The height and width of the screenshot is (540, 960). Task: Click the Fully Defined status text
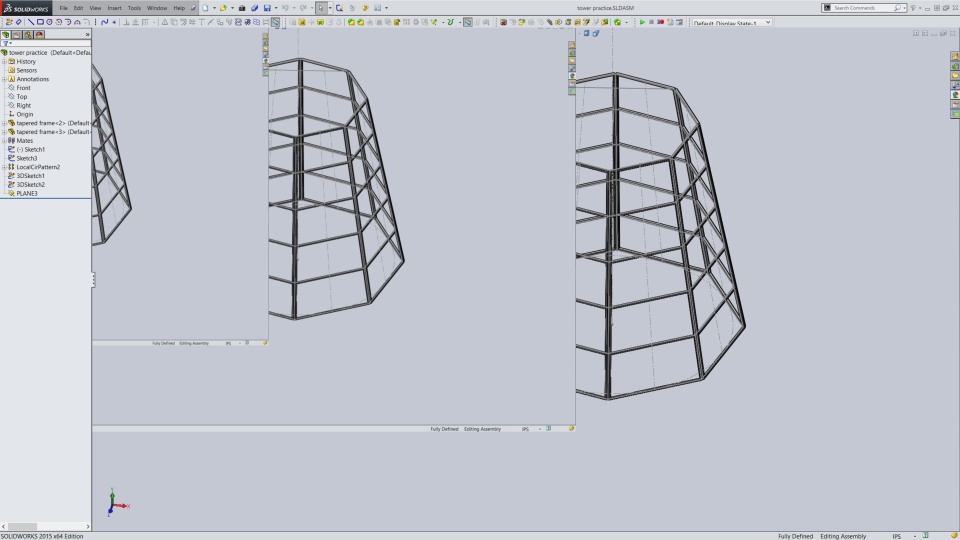point(795,536)
